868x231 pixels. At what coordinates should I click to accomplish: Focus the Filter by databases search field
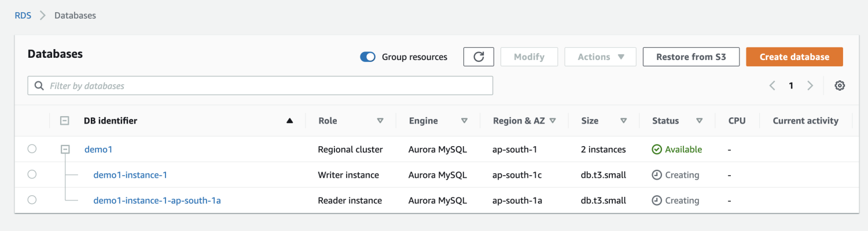pyautogui.click(x=260, y=85)
